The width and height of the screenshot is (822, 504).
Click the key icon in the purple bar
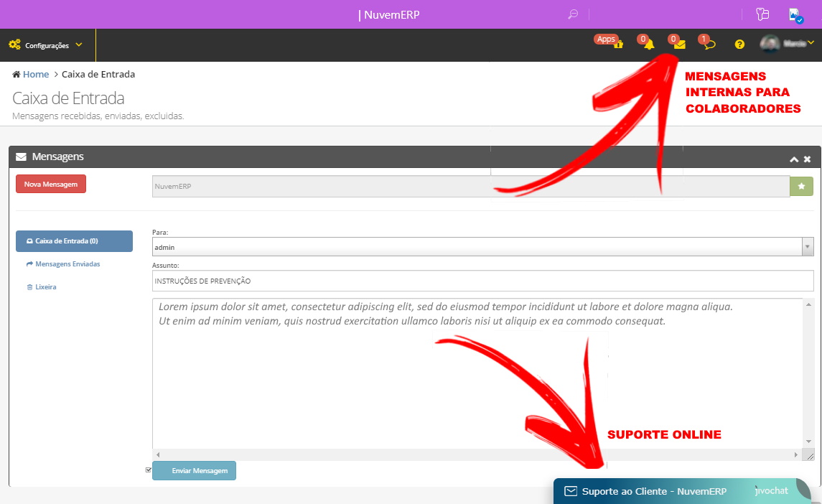pos(762,14)
